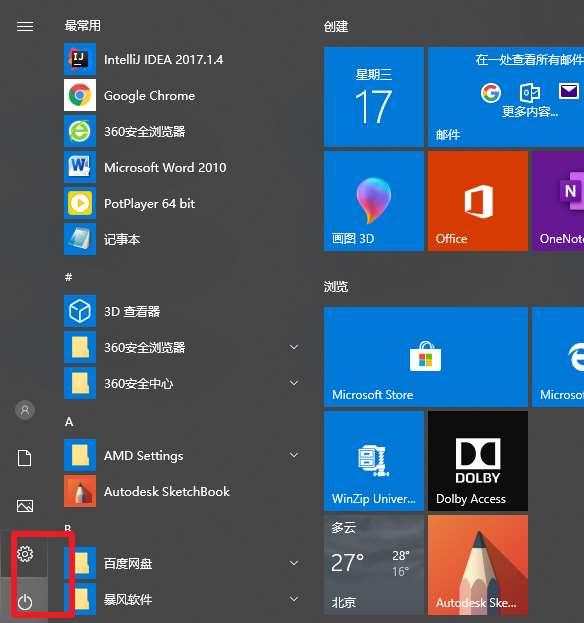Click the 创建 group heading
Image resolution: width=584 pixels, height=623 pixels.
tap(336, 27)
